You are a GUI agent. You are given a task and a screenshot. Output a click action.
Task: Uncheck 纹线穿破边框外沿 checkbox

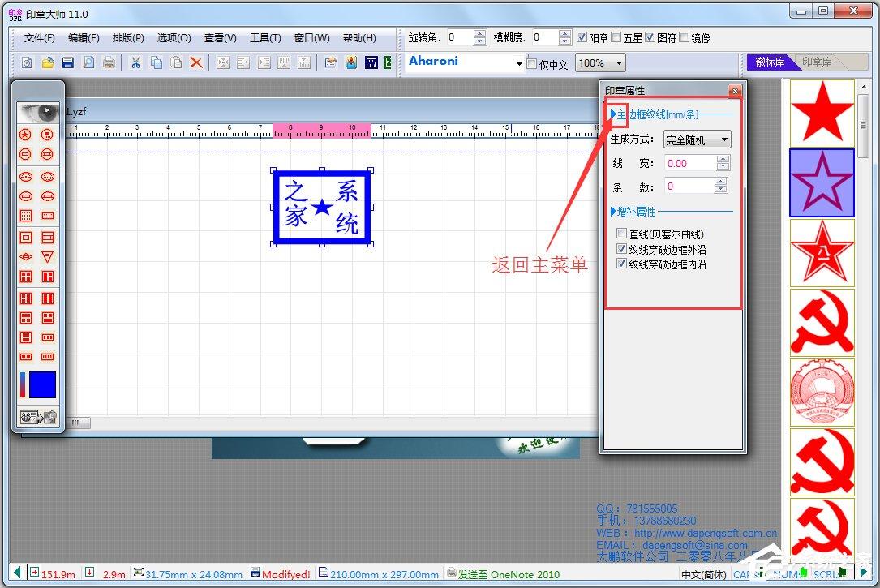click(x=622, y=248)
